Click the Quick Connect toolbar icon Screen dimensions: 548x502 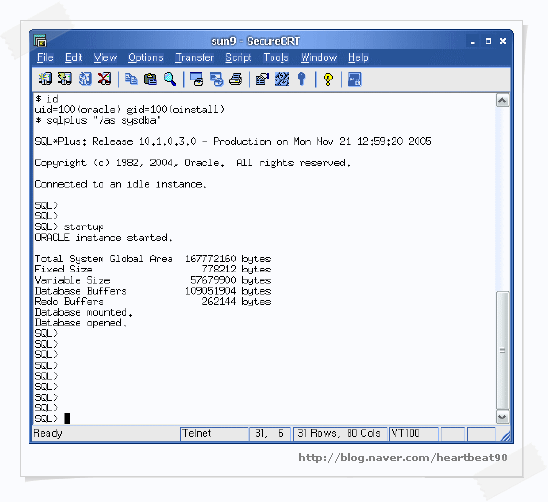[65, 79]
